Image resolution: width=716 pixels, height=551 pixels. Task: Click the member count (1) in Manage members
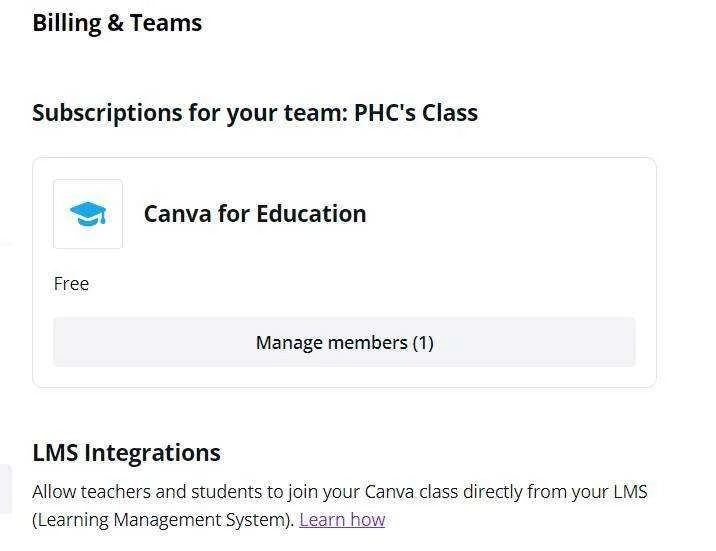pyautogui.click(x=423, y=342)
